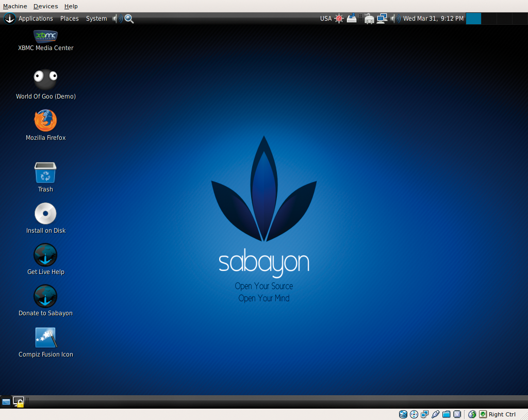Click the green arrow keyboard capture icon

click(483, 414)
